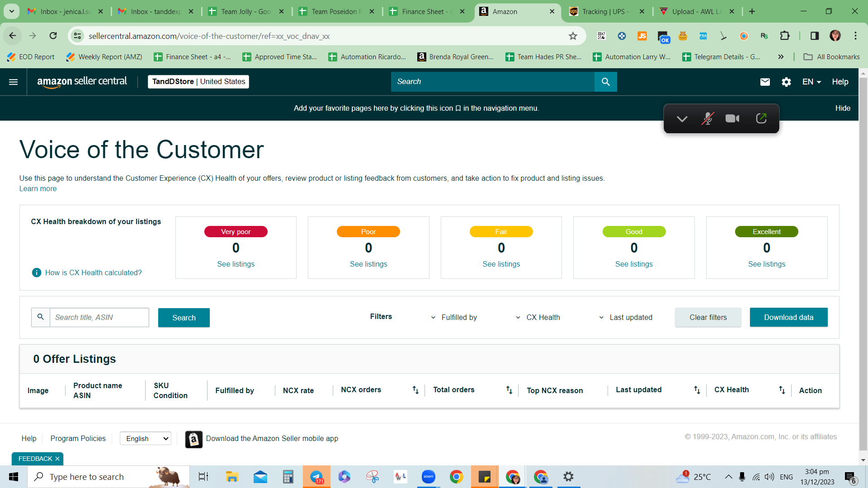Sort by Last updated column arrows
Viewport: 868px width, 488px height.
pos(697,390)
